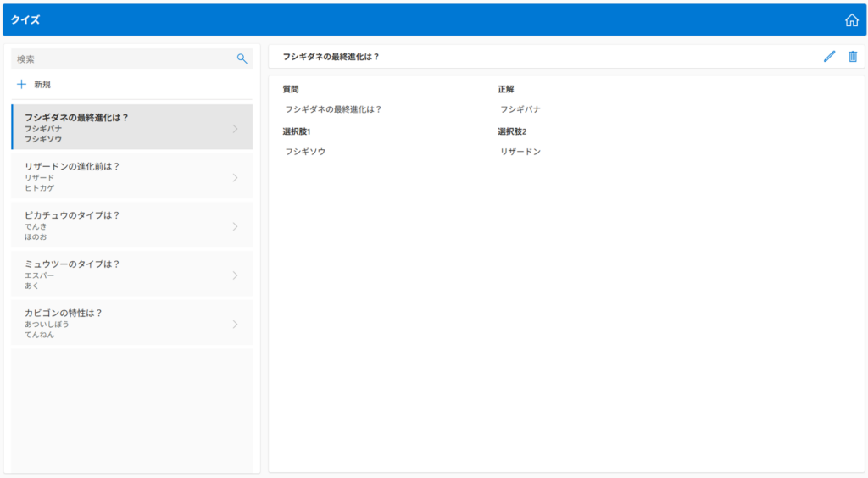The height and width of the screenshot is (478, 868).
Task: Delete the quiz with trash icon
Action: tap(853, 57)
